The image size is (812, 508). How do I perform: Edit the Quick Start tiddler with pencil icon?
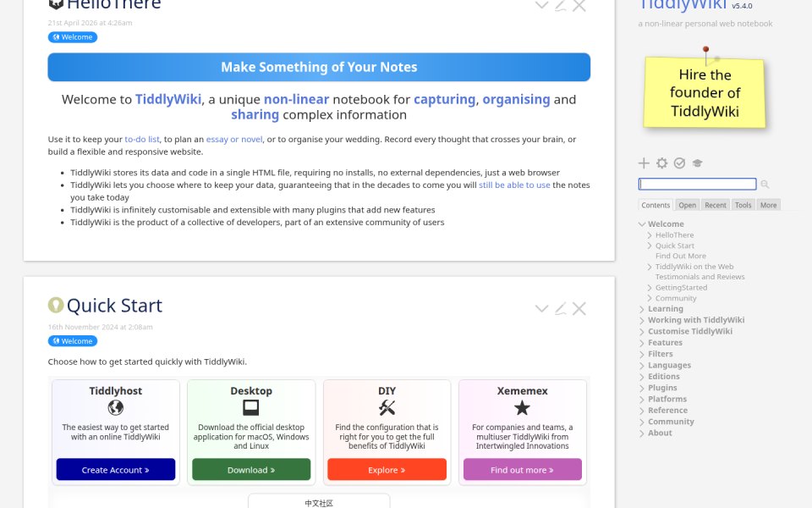[x=560, y=308]
